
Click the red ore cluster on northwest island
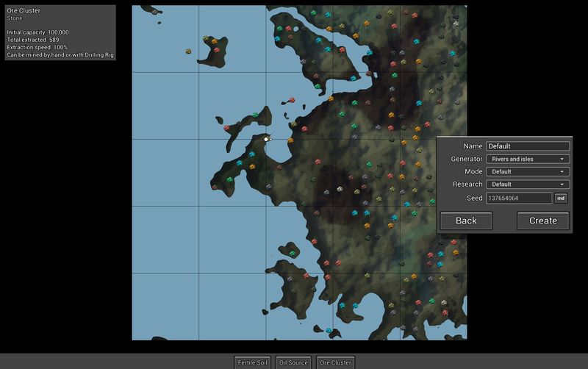pos(216,49)
